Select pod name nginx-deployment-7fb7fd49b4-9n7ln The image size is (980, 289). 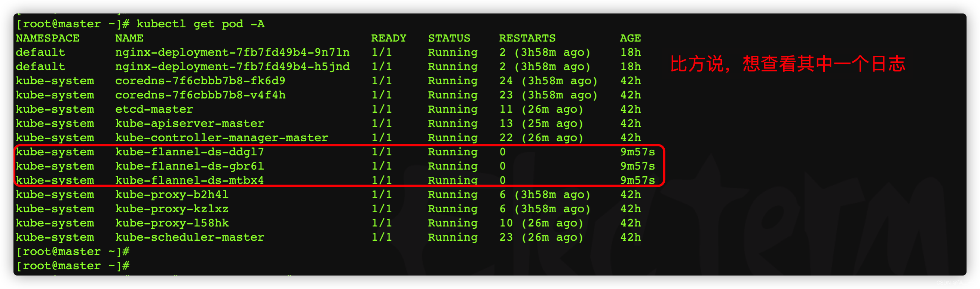[x=232, y=52]
